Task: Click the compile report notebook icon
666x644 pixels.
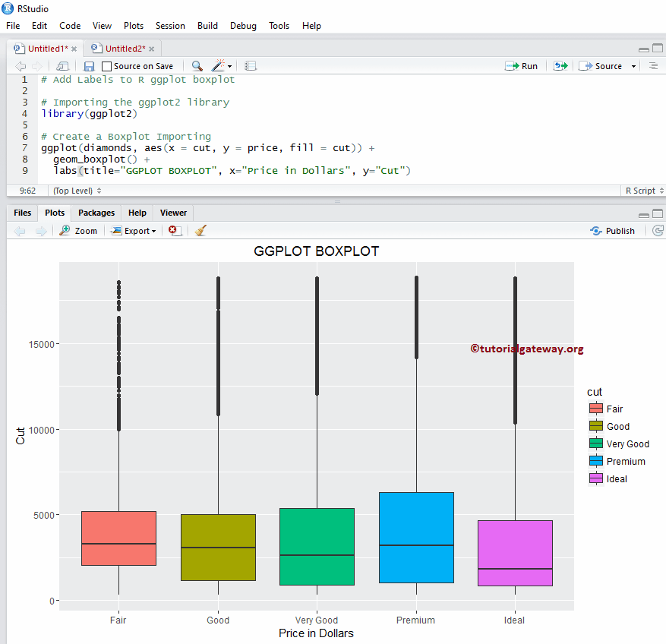Action: click(x=251, y=66)
